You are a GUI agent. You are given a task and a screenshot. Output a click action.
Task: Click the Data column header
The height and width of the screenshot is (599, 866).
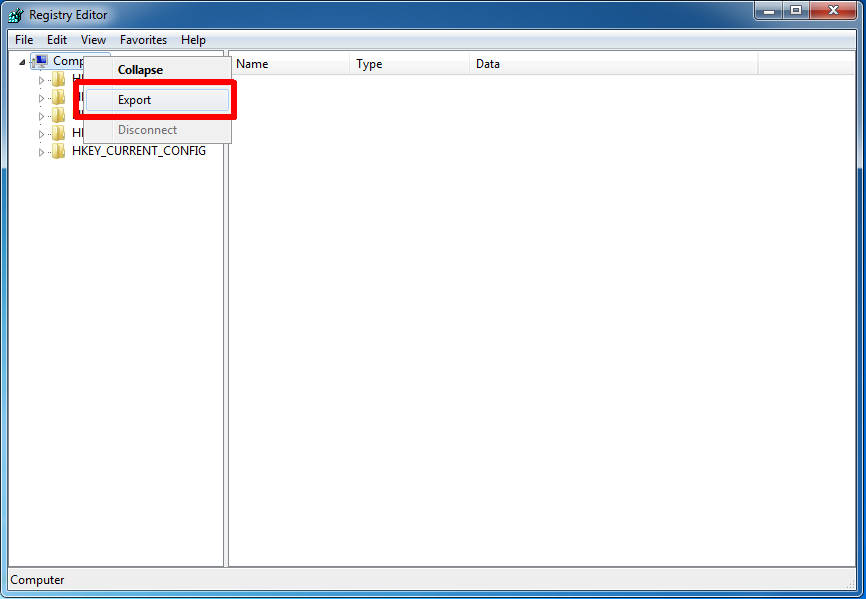coord(614,64)
